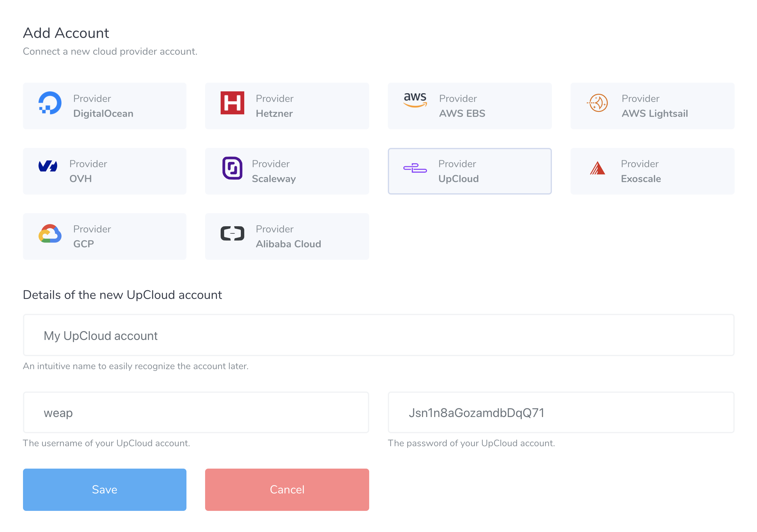Screen dimensions: 757x532
Task: Click 'Connect a new cloud provider account.' text
Action: coord(110,51)
